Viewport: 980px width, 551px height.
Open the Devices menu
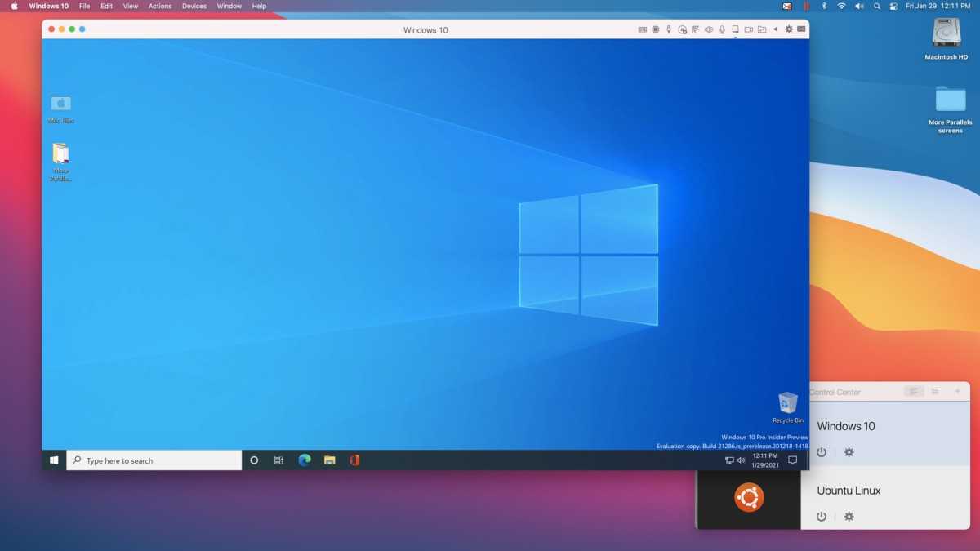(194, 6)
